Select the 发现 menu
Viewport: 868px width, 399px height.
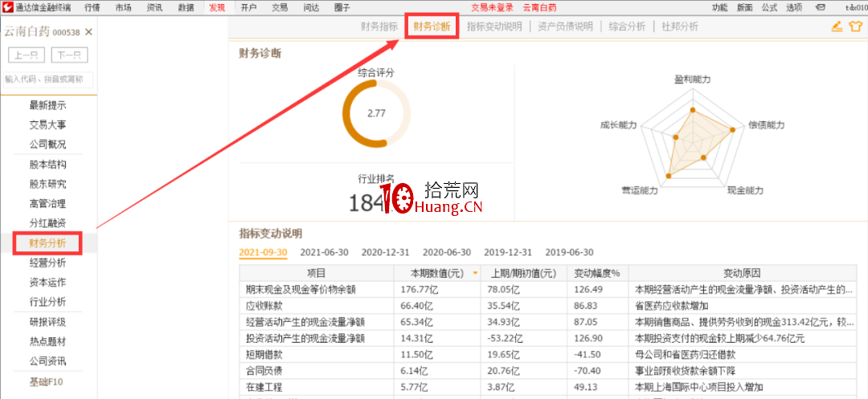[218, 8]
